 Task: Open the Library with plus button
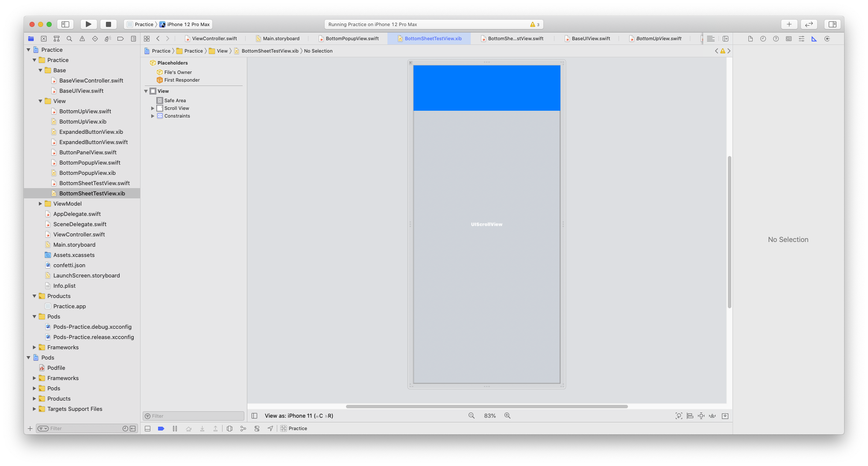tap(789, 24)
